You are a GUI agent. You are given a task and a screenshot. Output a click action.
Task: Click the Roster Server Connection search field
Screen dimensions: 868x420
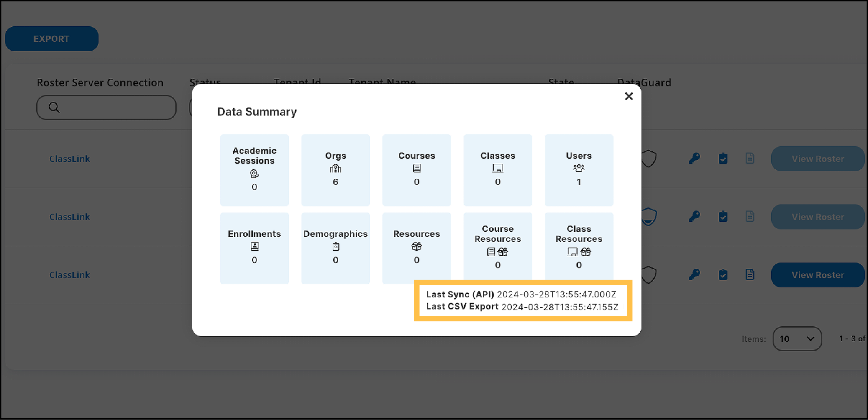pos(106,107)
